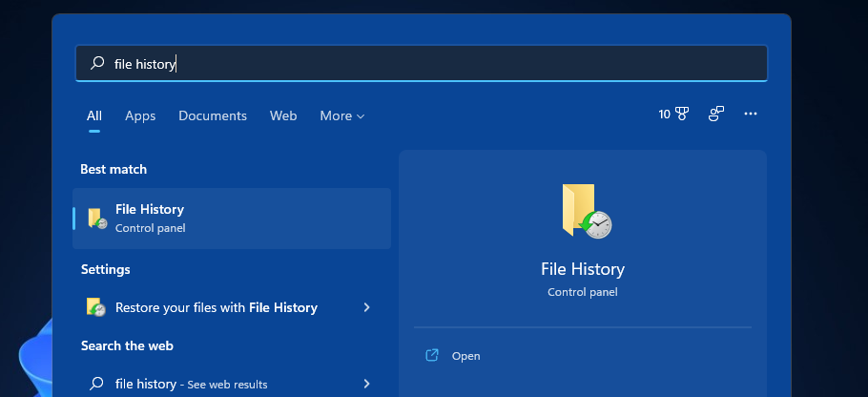The image size is (868, 397).
Task: Click File History title in preview pane
Action: [x=583, y=269]
